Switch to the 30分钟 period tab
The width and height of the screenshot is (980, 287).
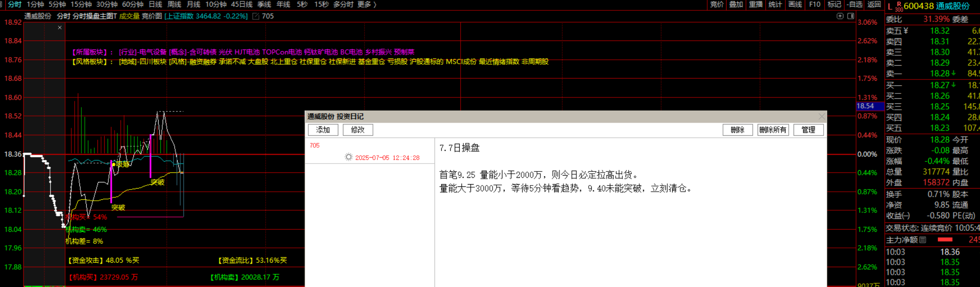(x=107, y=4)
